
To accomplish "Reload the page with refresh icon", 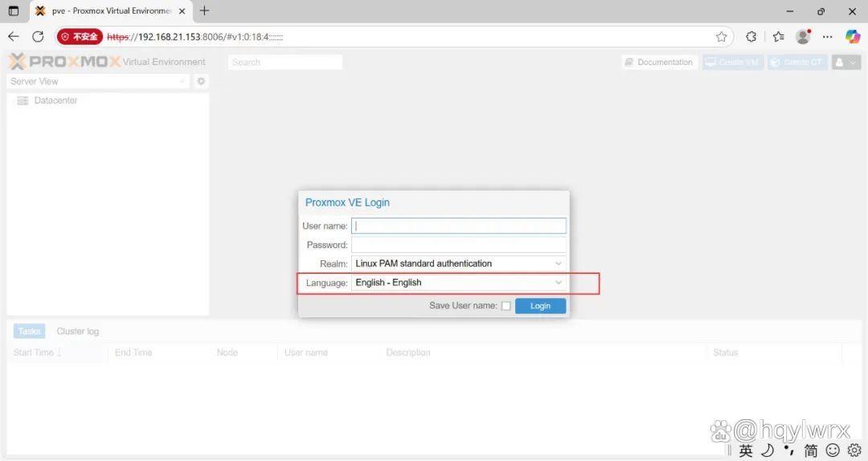I will pos(38,36).
